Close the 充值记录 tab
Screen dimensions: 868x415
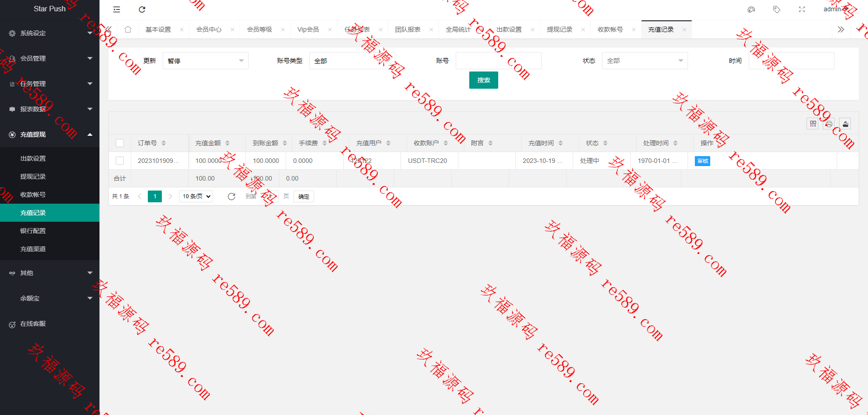[684, 29]
